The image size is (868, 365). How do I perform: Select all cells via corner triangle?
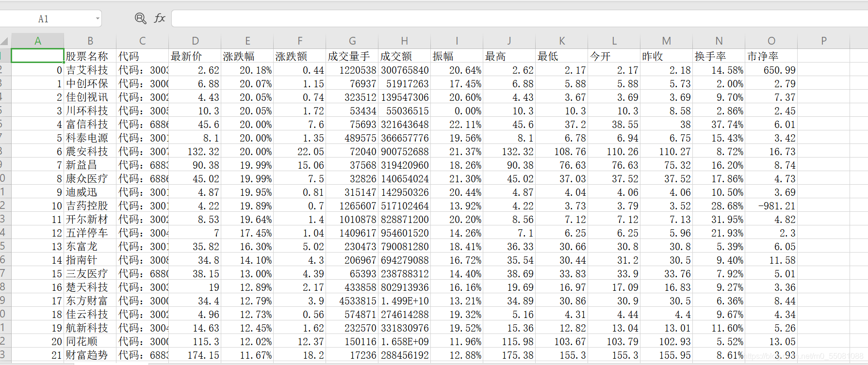coord(4,41)
